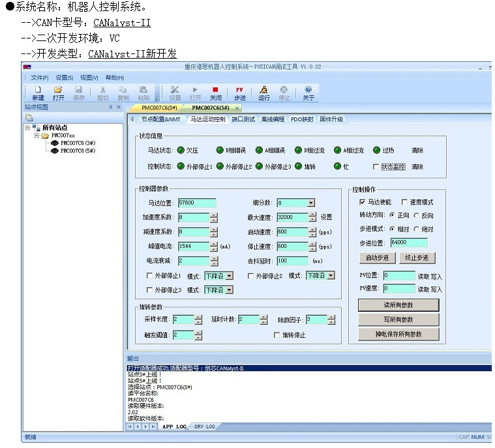
Task: Click the PV 步进 toolbar icon
Action: pos(239,93)
